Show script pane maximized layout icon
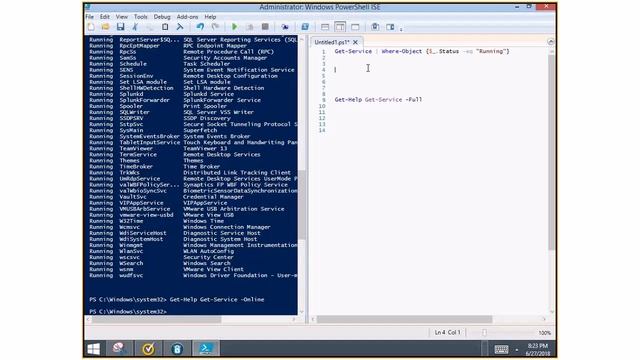 tap(355, 27)
